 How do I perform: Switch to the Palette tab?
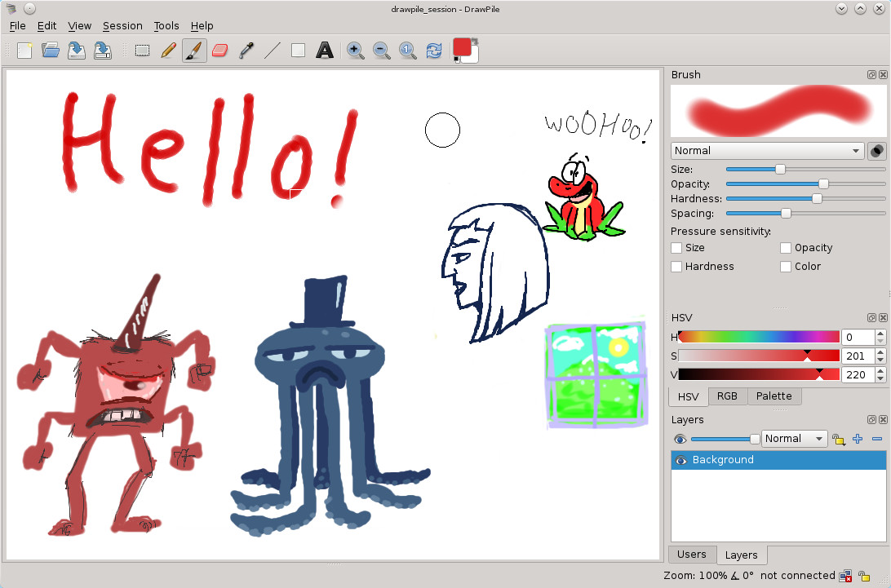click(x=774, y=396)
